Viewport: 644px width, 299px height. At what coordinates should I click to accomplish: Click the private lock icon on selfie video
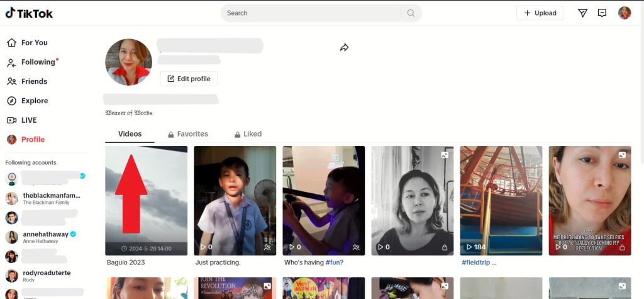[622, 247]
